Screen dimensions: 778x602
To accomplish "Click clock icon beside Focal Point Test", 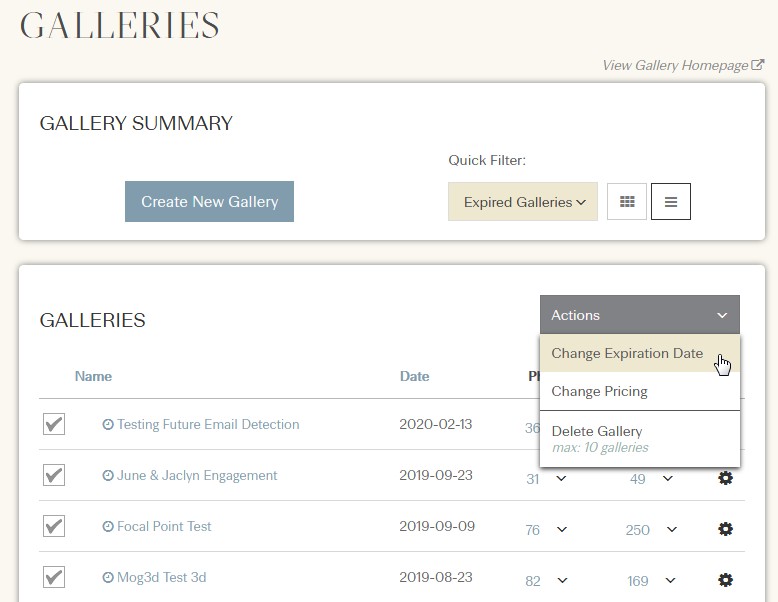I will (108, 526).
